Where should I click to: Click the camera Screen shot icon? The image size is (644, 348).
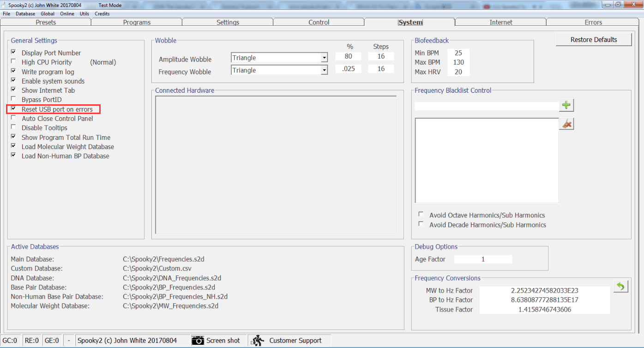click(198, 341)
